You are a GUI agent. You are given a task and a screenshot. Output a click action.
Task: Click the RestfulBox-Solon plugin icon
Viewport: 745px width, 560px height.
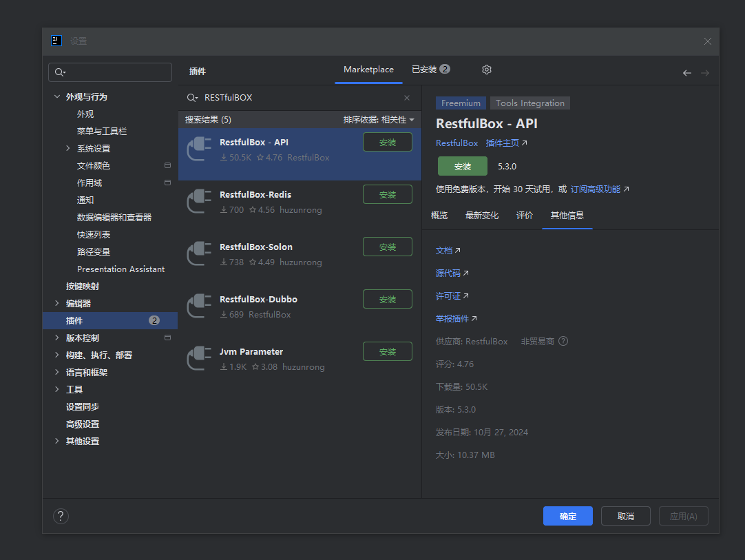(x=199, y=254)
